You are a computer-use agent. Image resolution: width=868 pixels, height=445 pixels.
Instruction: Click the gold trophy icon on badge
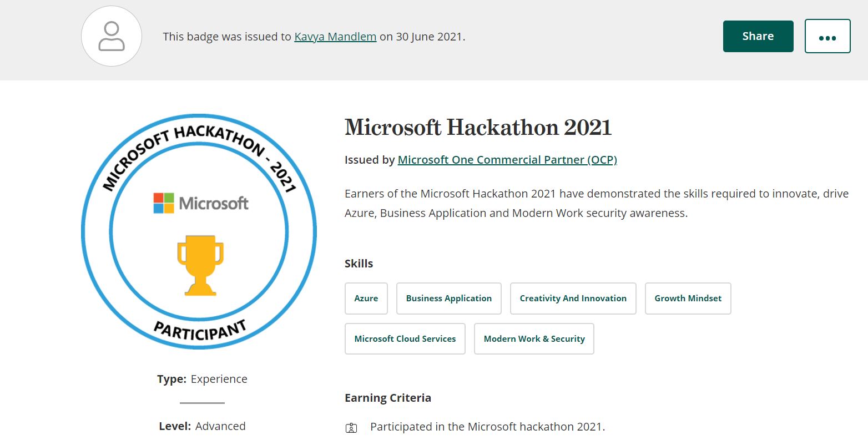tap(200, 265)
